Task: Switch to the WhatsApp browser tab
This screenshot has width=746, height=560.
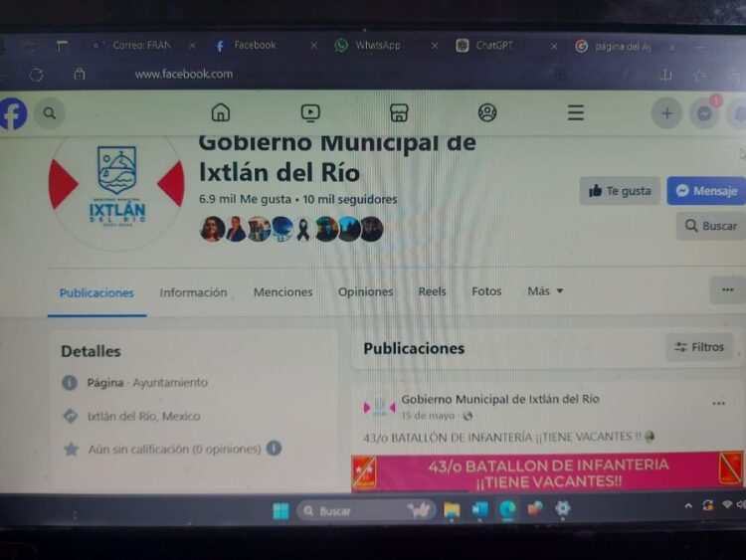Action: [x=378, y=45]
